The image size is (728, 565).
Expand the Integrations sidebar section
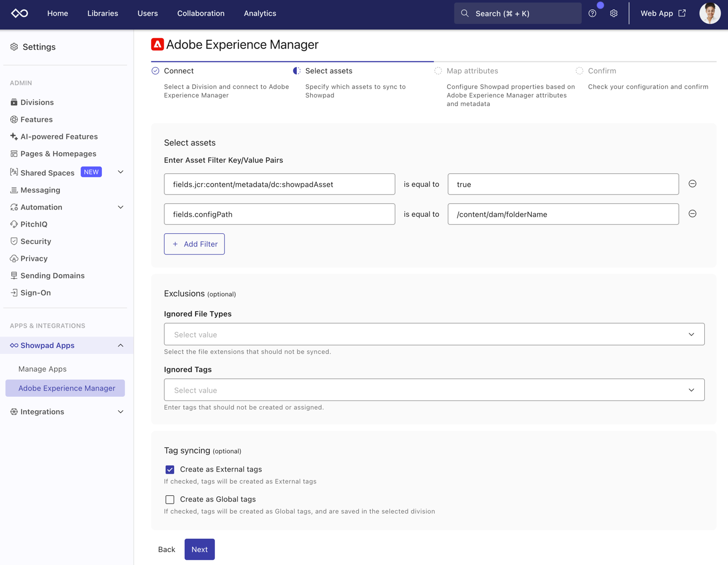pos(120,412)
